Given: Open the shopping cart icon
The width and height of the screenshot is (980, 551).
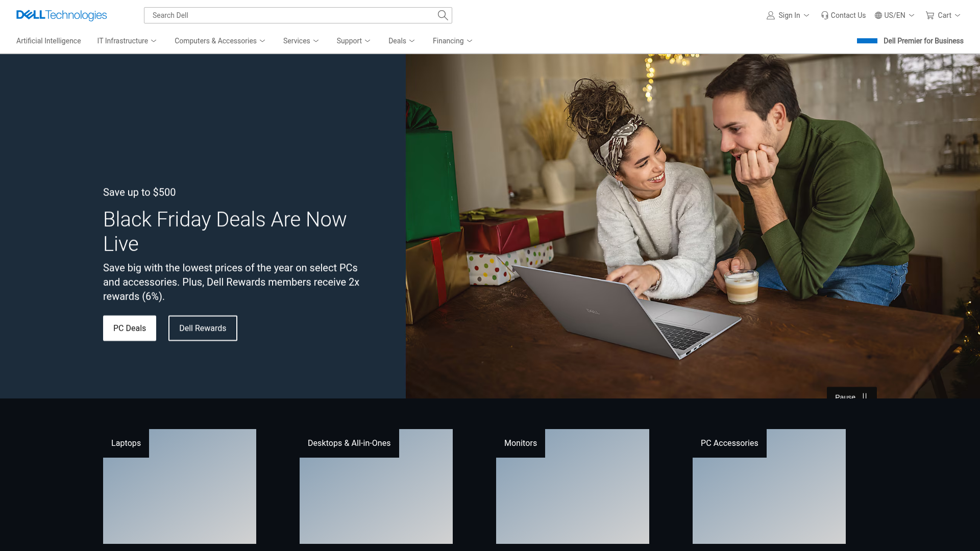Looking at the screenshot, I should coord(930,15).
